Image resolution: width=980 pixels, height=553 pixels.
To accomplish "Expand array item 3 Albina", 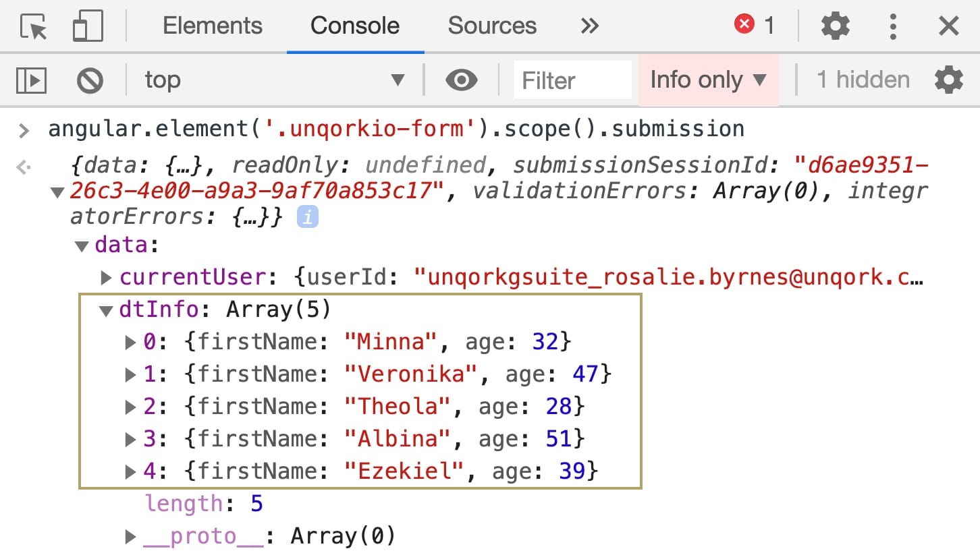I will [x=131, y=439].
